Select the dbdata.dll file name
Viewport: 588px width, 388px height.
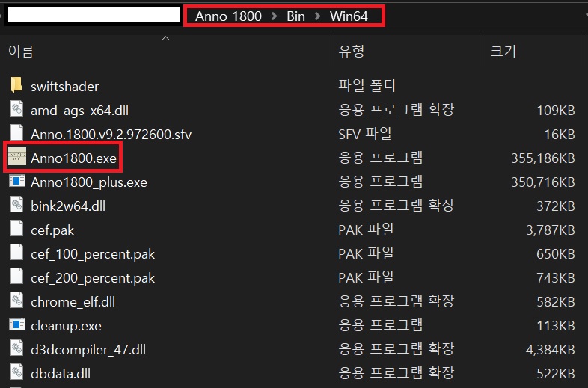[61, 374]
